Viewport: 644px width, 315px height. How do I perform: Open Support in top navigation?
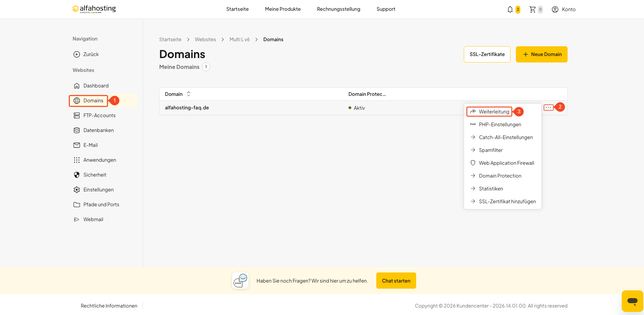(386, 9)
